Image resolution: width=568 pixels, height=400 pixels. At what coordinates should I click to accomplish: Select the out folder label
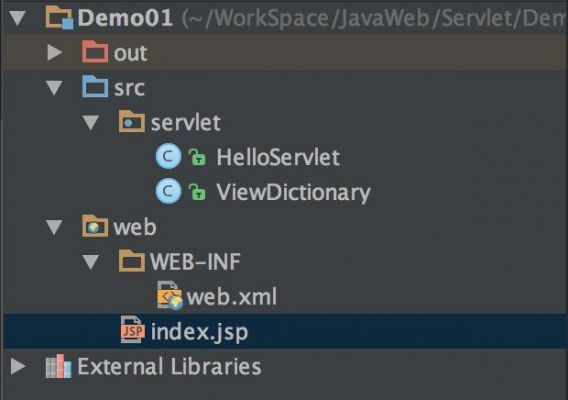pyautogui.click(x=130, y=54)
